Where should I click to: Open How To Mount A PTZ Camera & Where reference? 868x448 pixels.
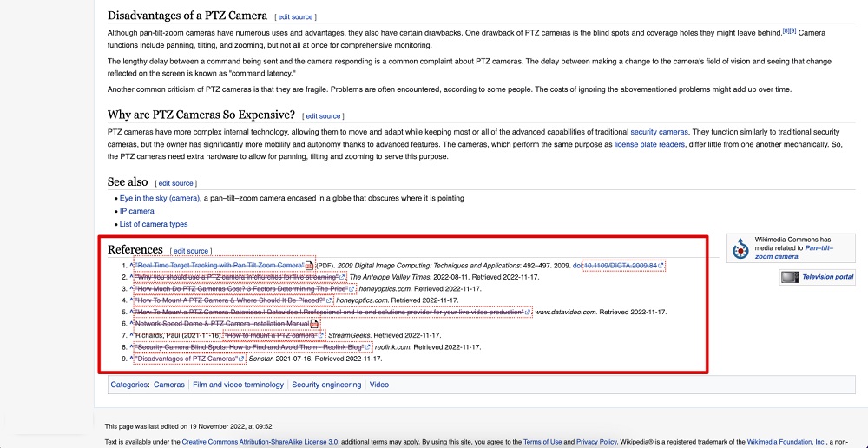pos(230,300)
